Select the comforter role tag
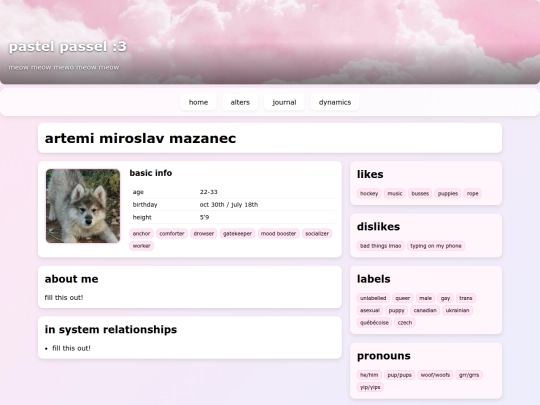Image resolution: width=540 pixels, height=405 pixels. pos(172,233)
